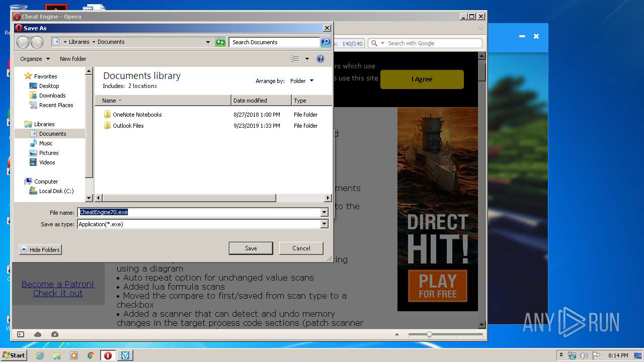Click the Search with Google field in Opera

(434, 43)
